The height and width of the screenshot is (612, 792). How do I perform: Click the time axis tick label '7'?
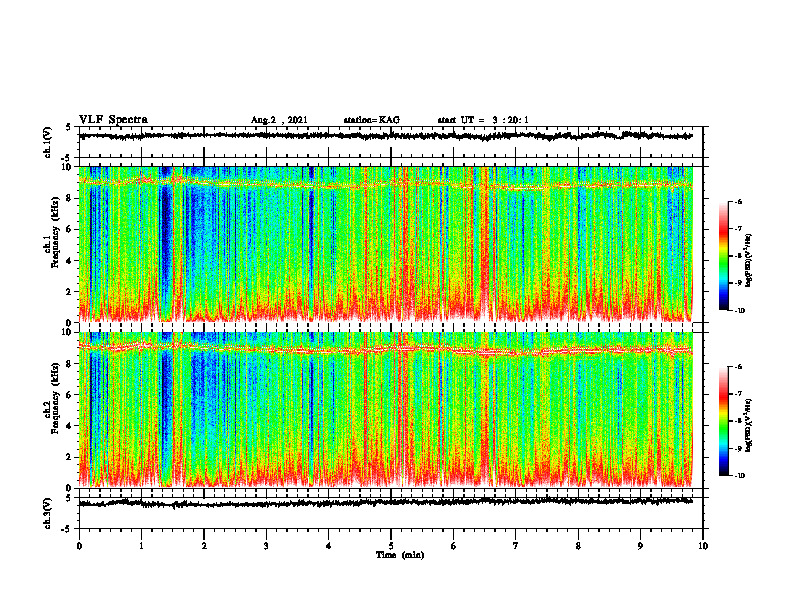coord(516,546)
